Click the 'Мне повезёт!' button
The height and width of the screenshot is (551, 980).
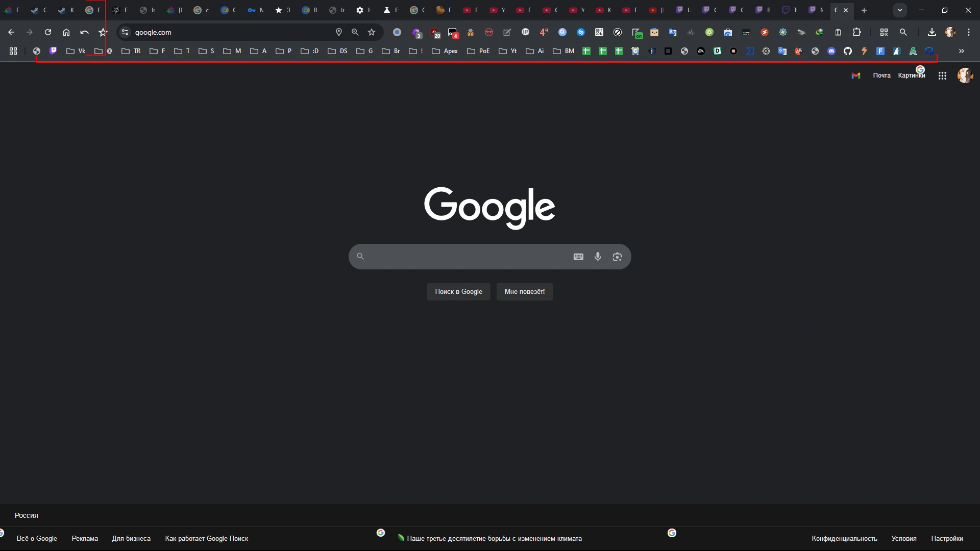(525, 292)
